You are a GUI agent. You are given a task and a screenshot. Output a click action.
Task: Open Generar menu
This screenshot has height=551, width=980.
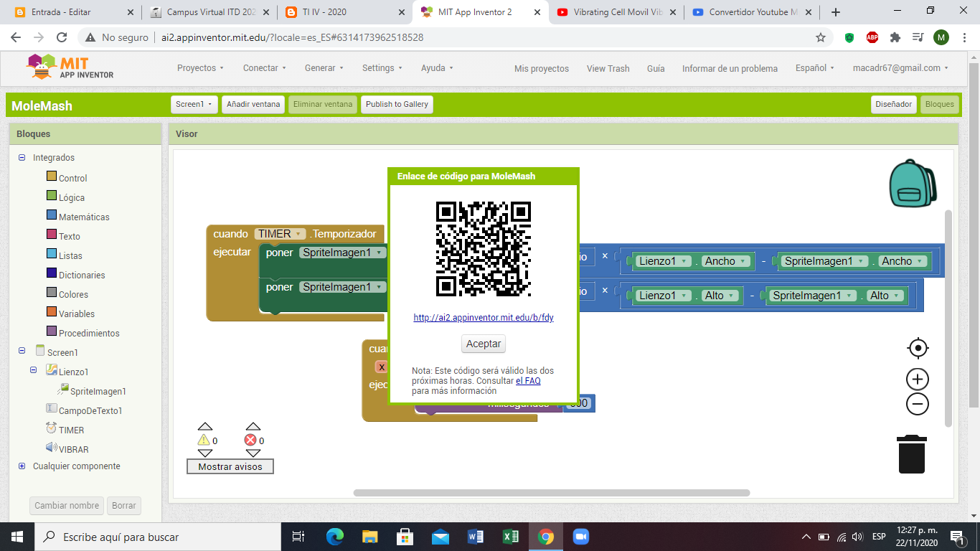tap(324, 68)
